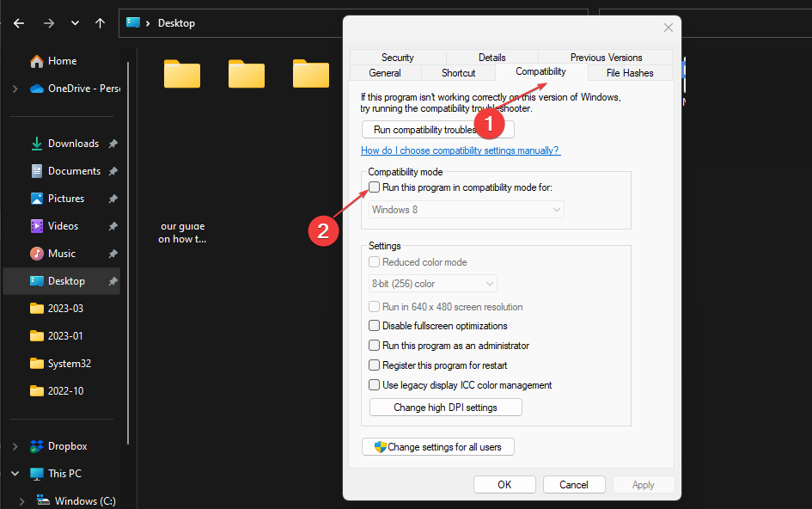Click the Desktop address bar path
This screenshot has width=812, height=509.
[176, 23]
